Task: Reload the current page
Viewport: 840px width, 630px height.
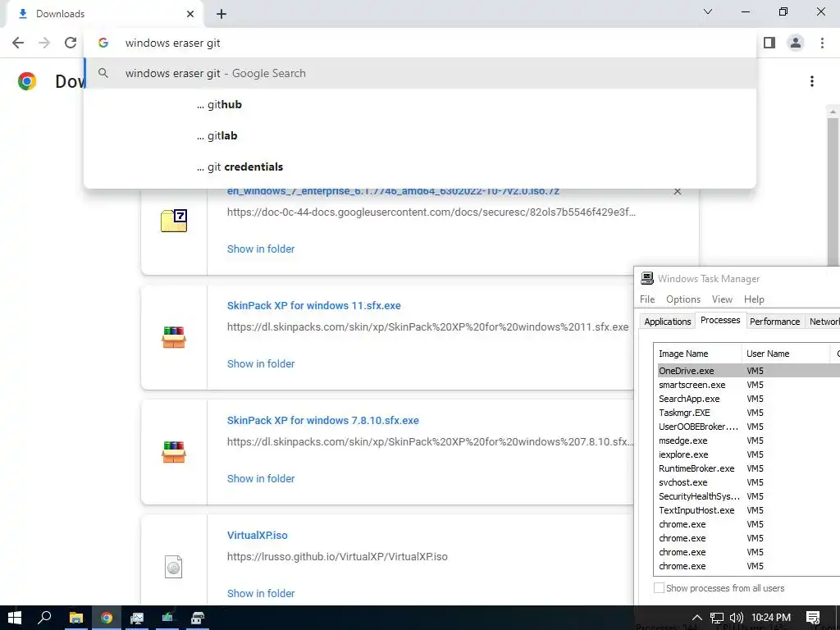Action: [71, 43]
